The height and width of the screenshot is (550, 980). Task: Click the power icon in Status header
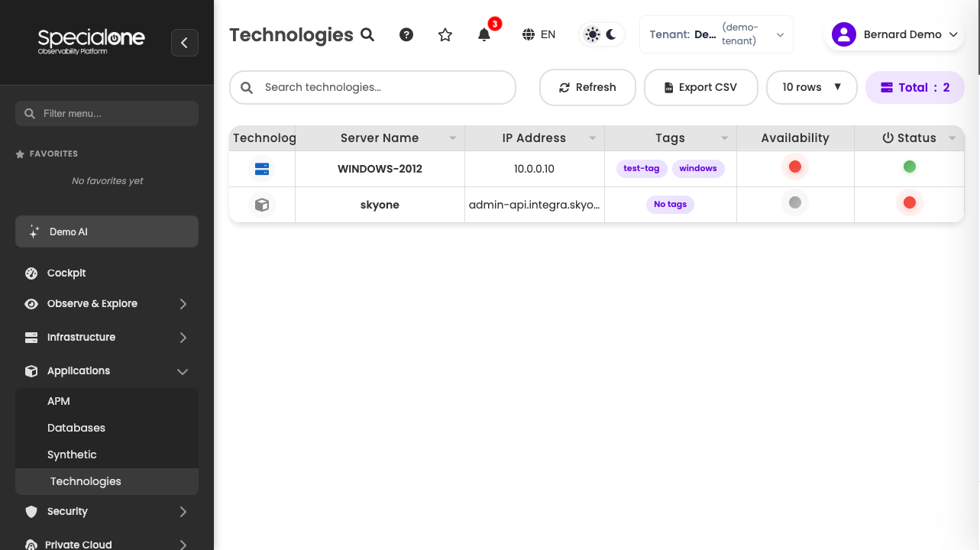(x=888, y=138)
